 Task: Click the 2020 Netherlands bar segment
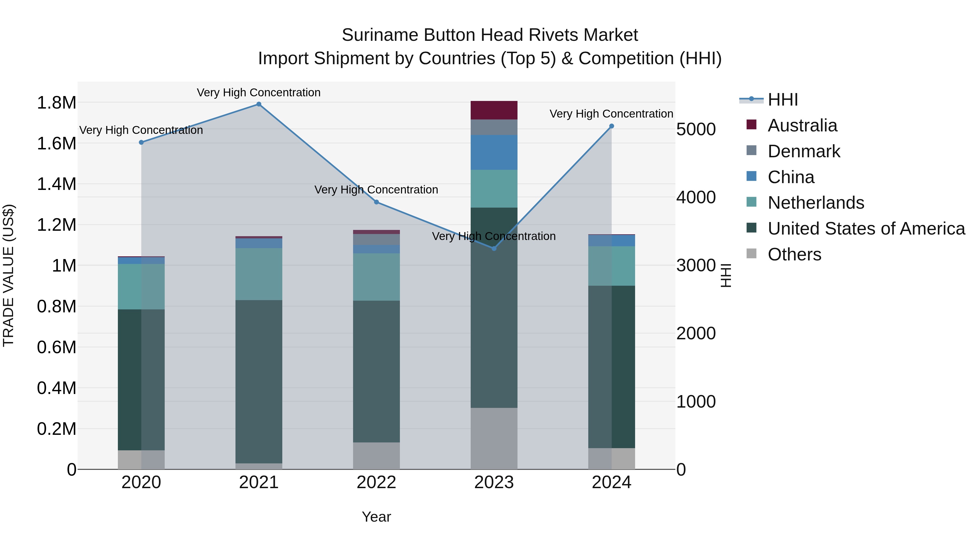[141, 287]
